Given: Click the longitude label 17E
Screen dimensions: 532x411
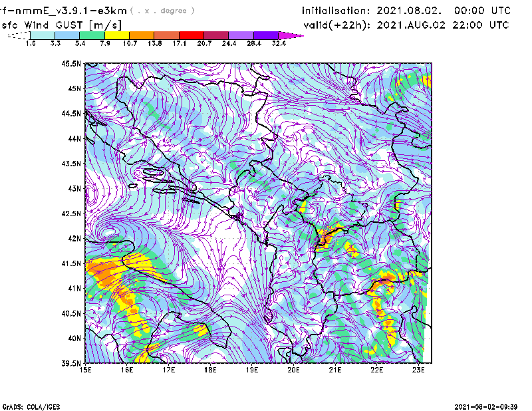Looking at the screenshot, I should [169, 370].
